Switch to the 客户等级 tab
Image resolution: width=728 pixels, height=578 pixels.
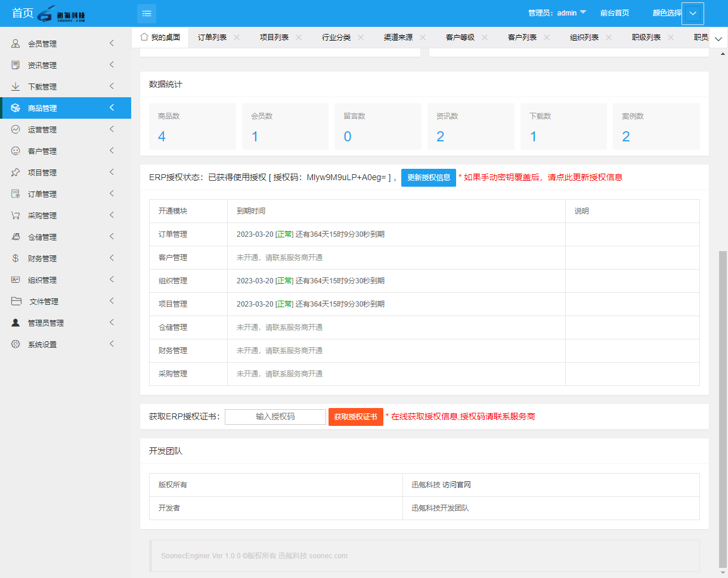(460, 37)
